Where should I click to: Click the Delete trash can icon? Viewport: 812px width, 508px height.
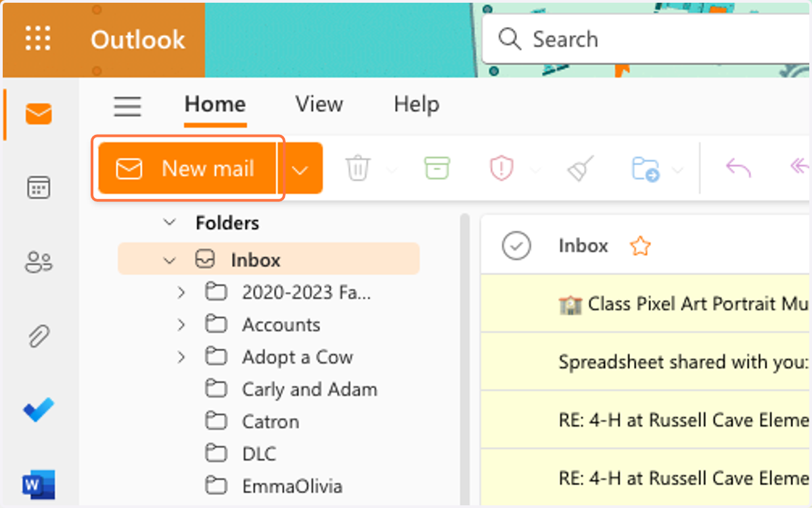pos(358,169)
